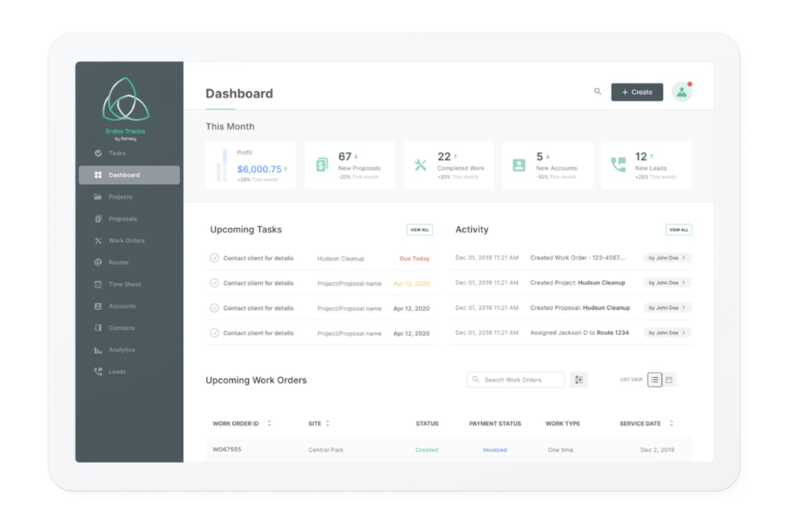Viewport: 812px width, 527px height.
Task: Expand the Service Date sort arrows
Action: [670, 423]
